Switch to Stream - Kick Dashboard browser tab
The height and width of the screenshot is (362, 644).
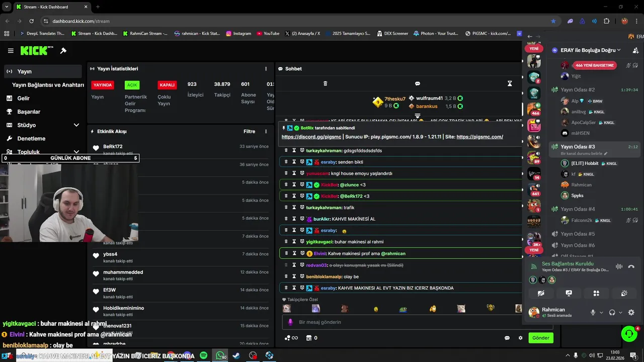tap(51, 7)
